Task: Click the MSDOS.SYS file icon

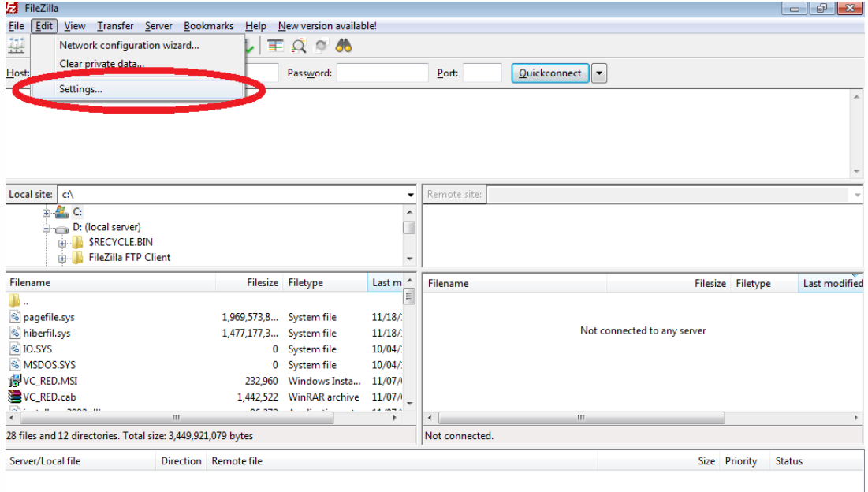Action: 15,365
